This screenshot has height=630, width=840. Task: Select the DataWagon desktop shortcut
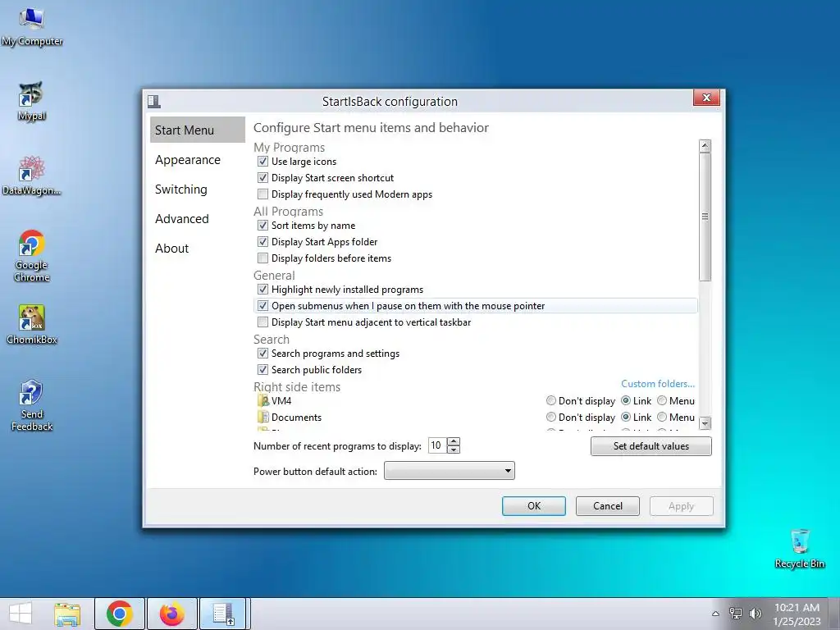[31, 176]
